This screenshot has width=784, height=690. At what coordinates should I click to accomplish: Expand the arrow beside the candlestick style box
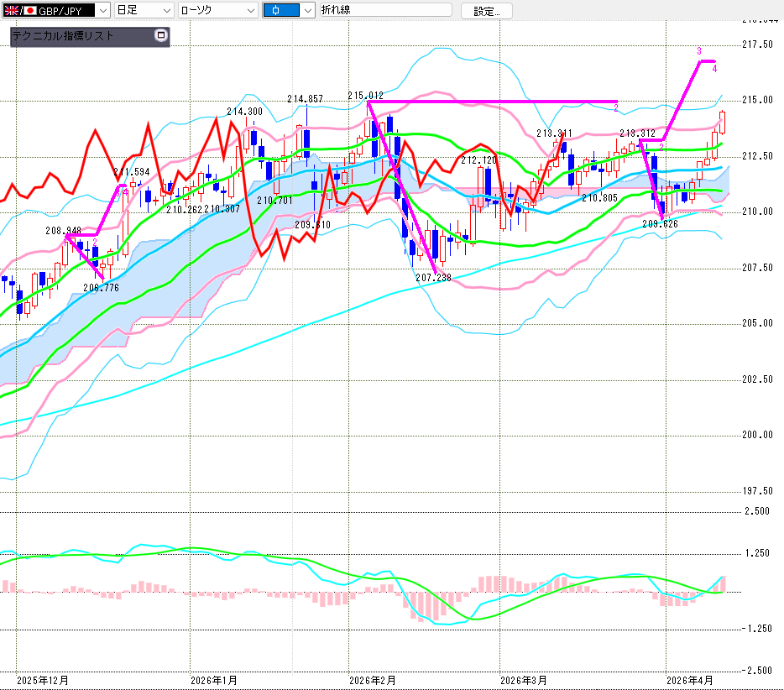tap(307, 11)
